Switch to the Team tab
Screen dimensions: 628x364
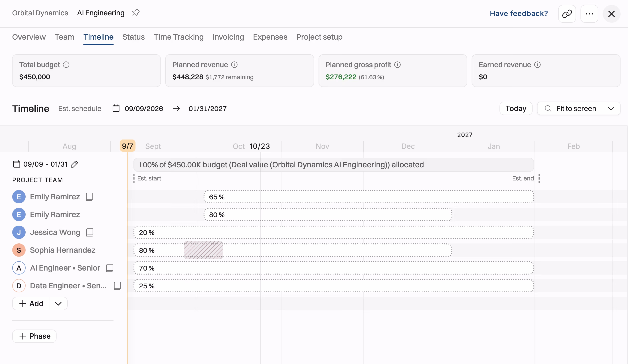65,37
